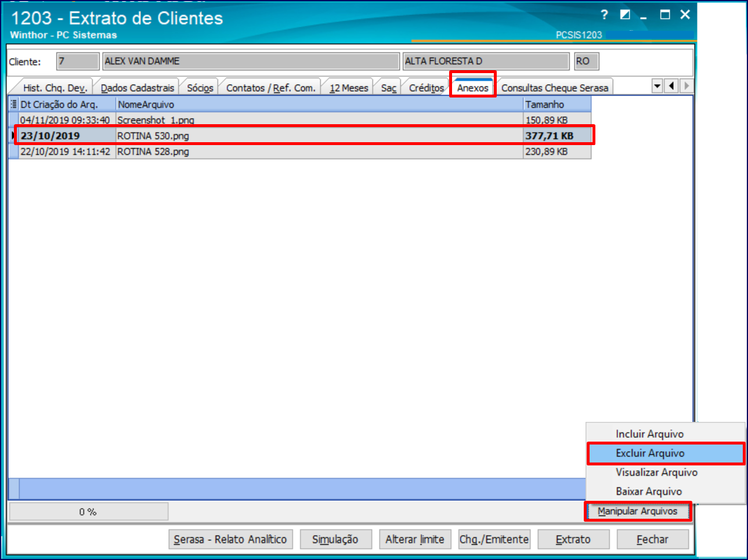This screenshot has height=560, width=748.
Task: Open the 12 Meses tab
Action: pos(349,88)
